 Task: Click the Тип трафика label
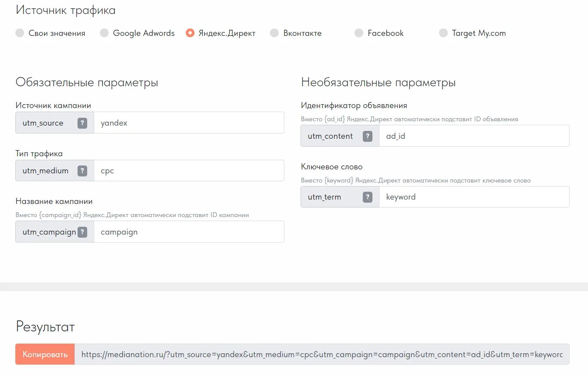pos(39,154)
